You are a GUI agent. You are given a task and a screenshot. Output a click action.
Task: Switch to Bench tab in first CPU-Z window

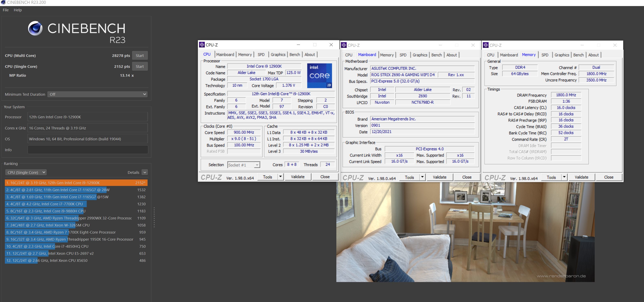(295, 55)
